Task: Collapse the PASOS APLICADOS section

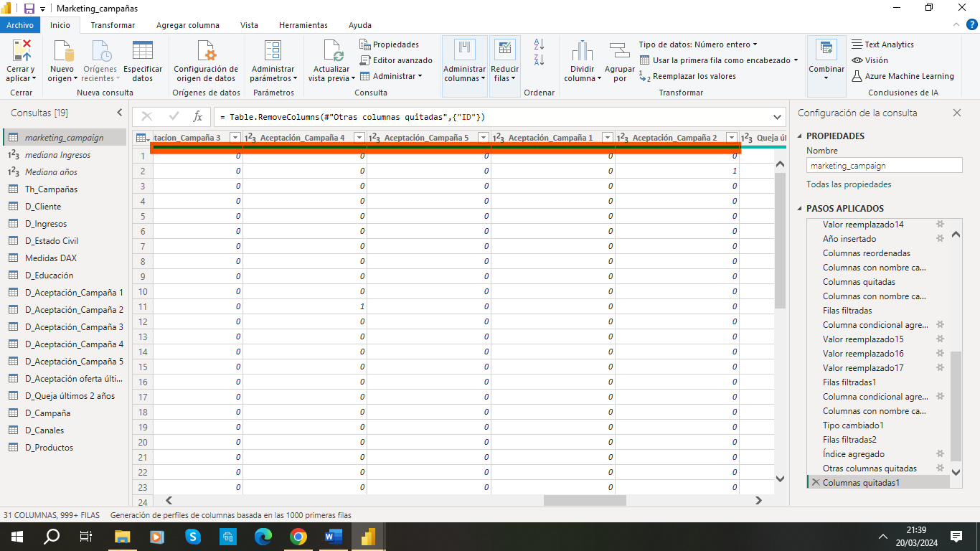Action: (x=800, y=209)
